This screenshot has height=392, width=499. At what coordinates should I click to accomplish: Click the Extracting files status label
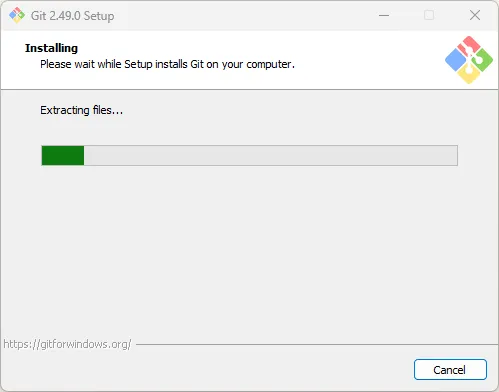point(82,110)
